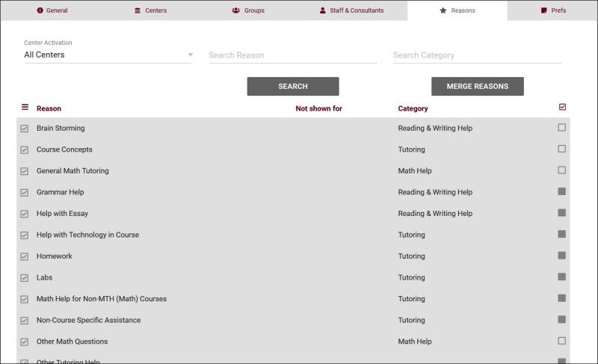Click the red select-all checkbox icon in header
Image resolution: width=598 pixels, height=364 pixels.
pos(562,107)
